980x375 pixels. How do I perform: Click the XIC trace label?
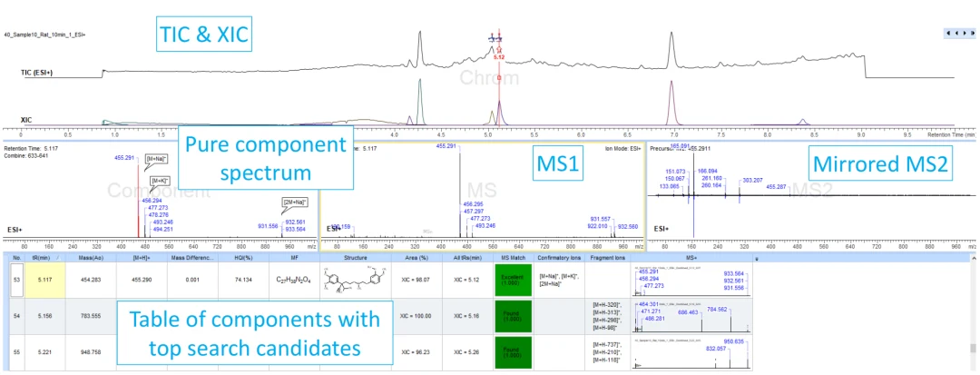[25, 119]
